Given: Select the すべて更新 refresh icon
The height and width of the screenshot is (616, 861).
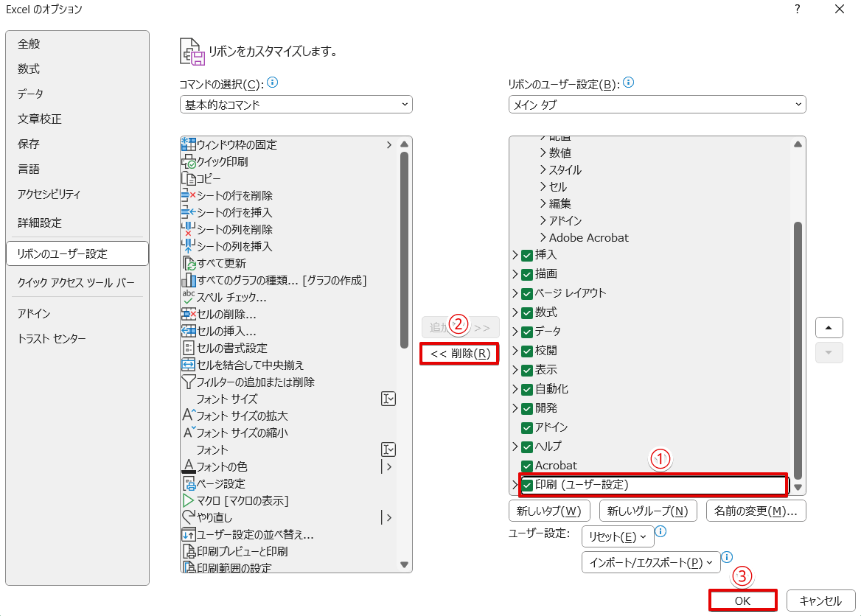Looking at the screenshot, I should [186, 263].
